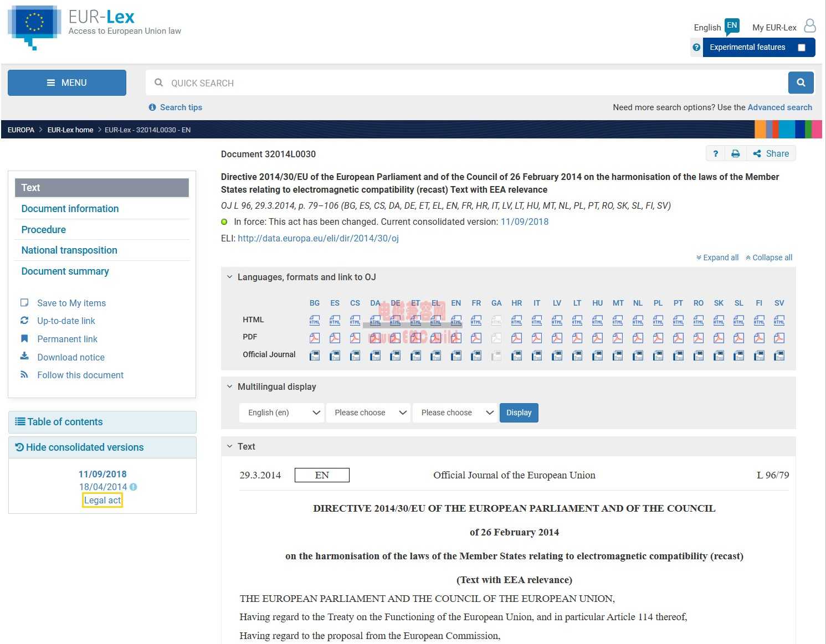The height and width of the screenshot is (644, 826).
Task: Click Download notice
Action: click(x=71, y=357)
